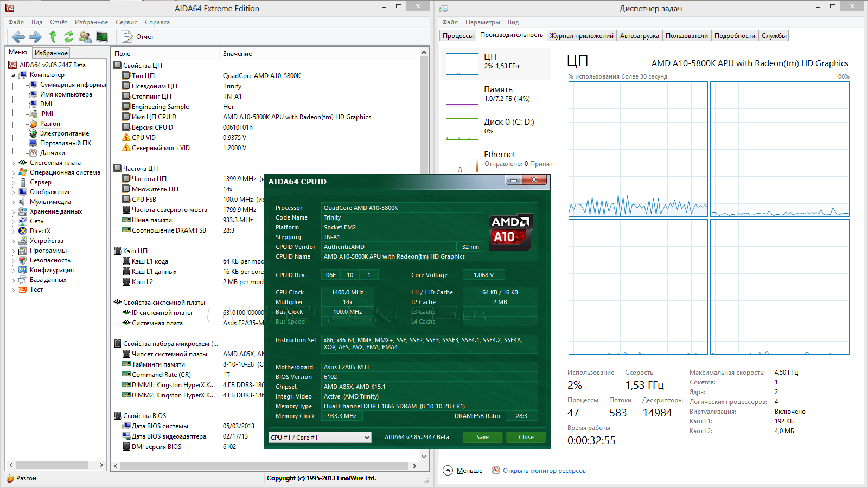Select Датчики sensors item in tree

tap(52, 153)
